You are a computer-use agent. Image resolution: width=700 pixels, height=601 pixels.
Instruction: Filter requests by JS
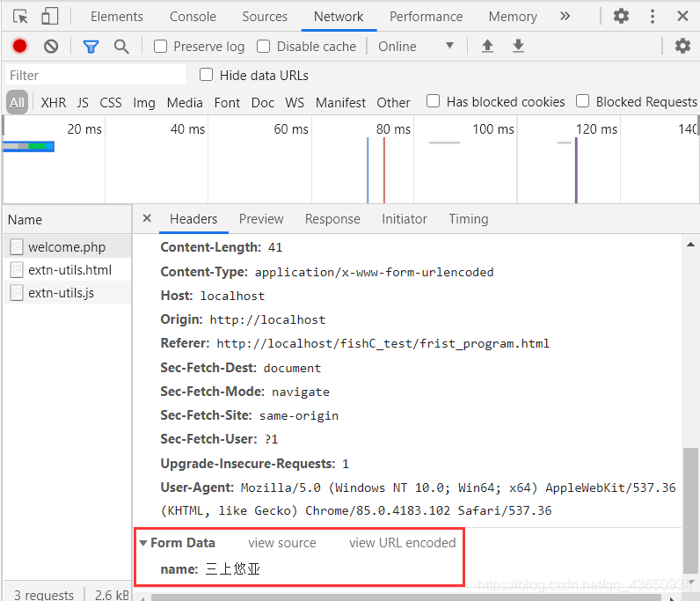tap(83, 102)
